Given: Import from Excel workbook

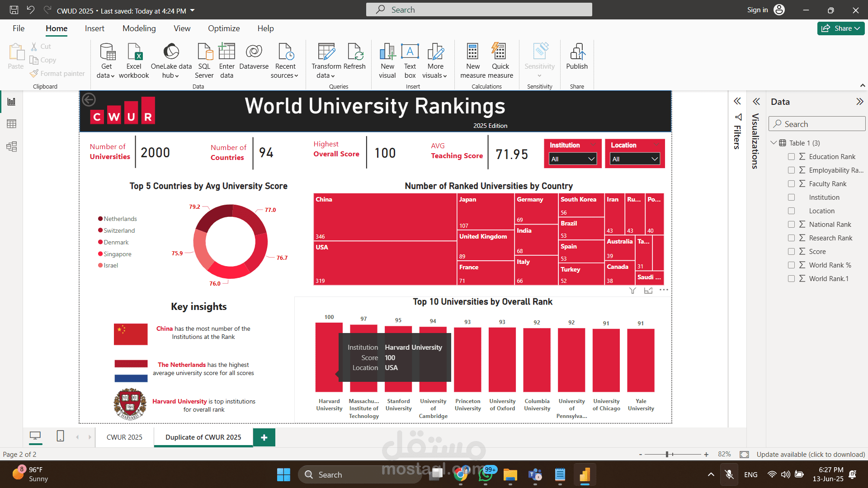Looking at the screenshot, I should pyautogui.click(x=134, y=61).
